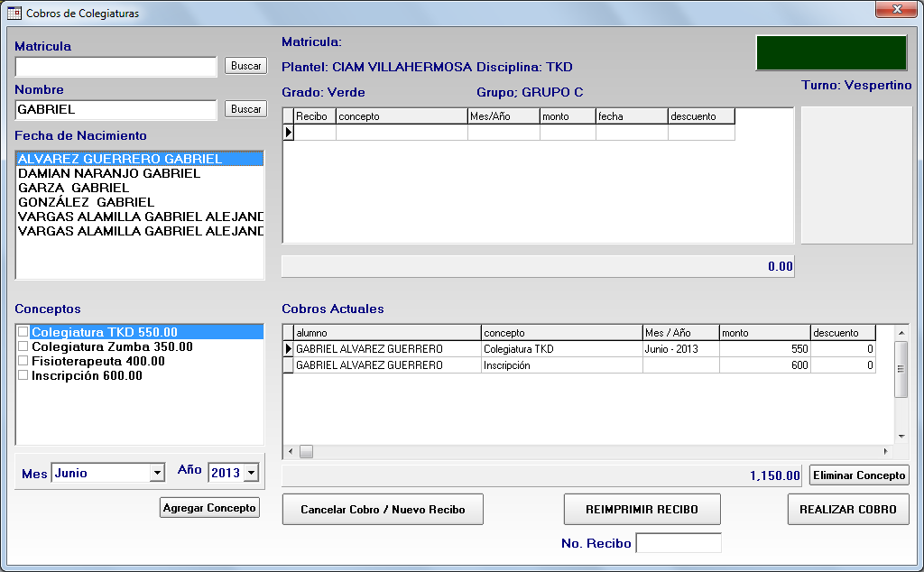Viewport: 924px width, 572px height.
Task: Click the Cobros de Colegiaturas window icon
Action: [x=14, y=13]
